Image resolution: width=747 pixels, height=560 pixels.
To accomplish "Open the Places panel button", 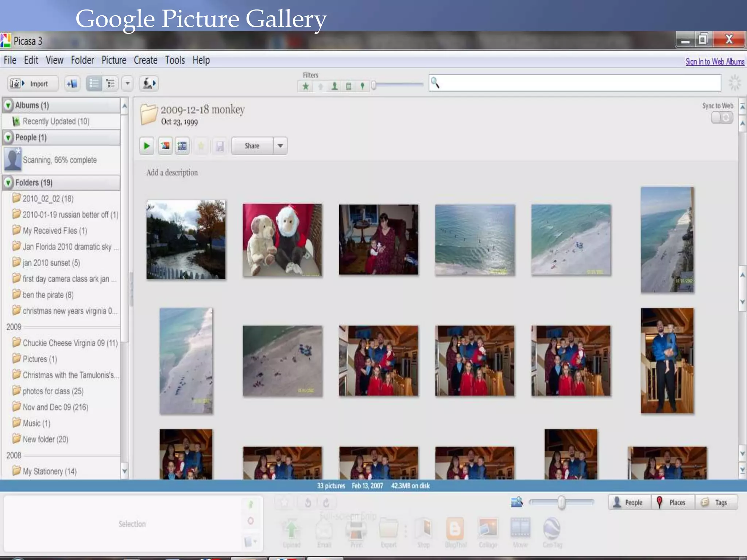I will click(x=673, y=502).
